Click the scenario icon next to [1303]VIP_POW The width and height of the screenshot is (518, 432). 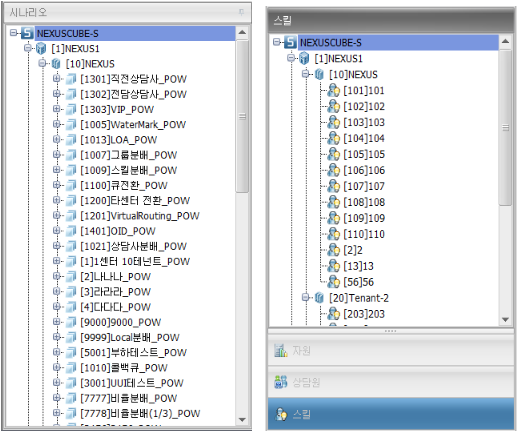click(71, 109)
